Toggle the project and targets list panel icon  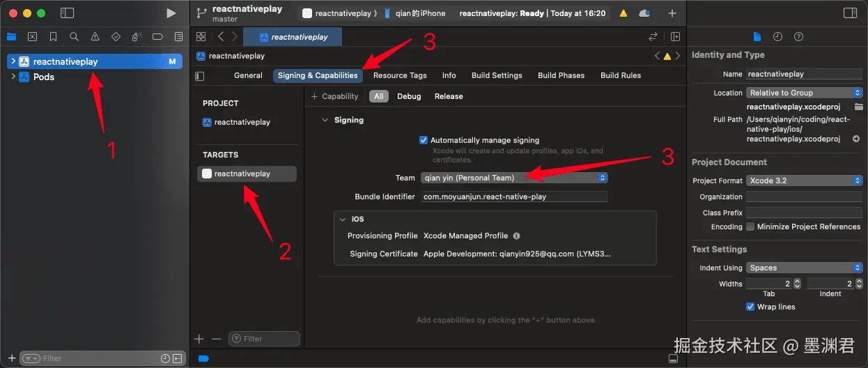click(200, 76)
